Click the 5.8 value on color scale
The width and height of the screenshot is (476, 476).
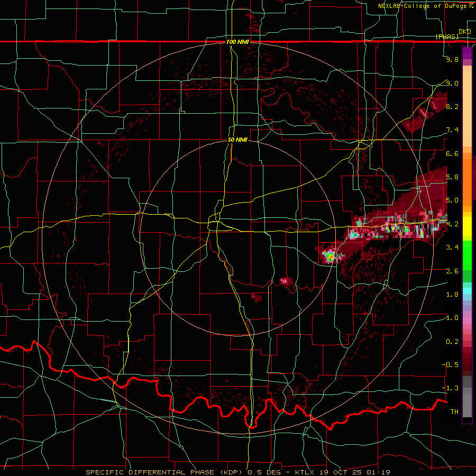pyautogui.click(x=452, y=177)
